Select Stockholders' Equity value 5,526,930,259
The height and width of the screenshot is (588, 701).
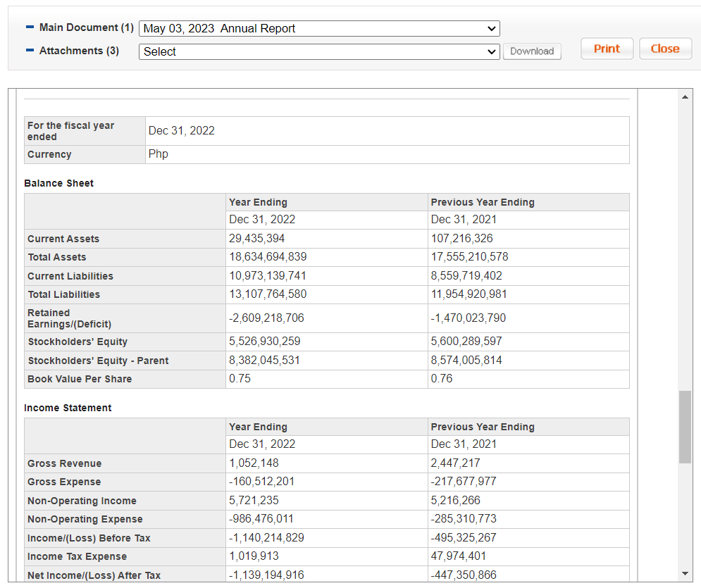point(265,342)
